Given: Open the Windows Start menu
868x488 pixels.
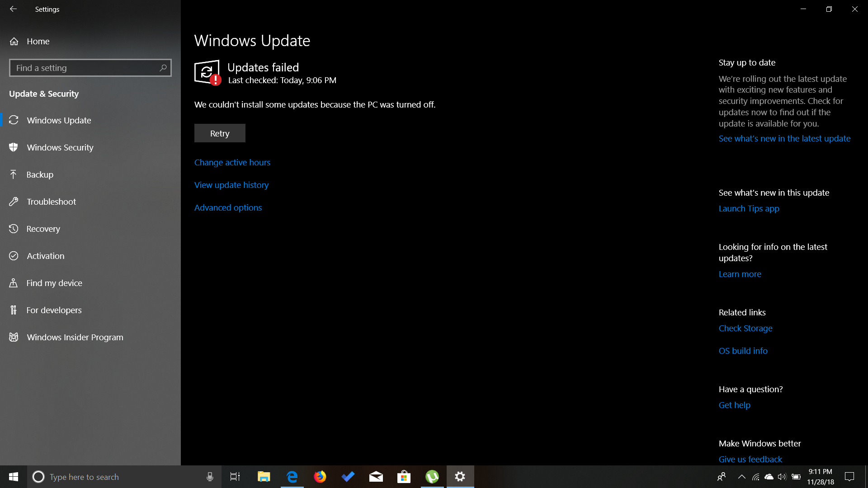Looking at the screenshot, I should 14,477.
